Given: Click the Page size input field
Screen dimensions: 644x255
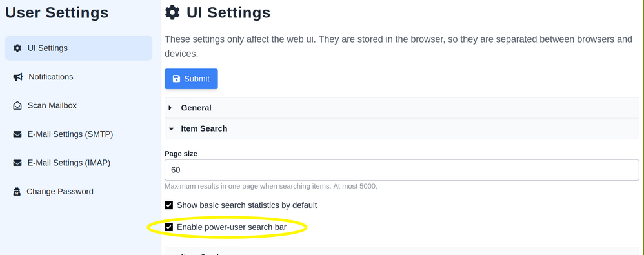Looking at the screenshot, I should (401, 170).
